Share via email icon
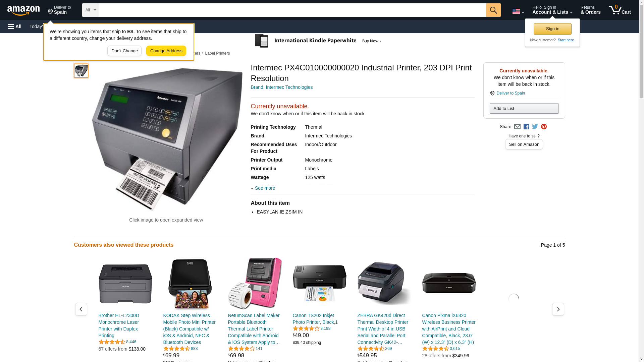644x362 pixels. click(517, 127)
